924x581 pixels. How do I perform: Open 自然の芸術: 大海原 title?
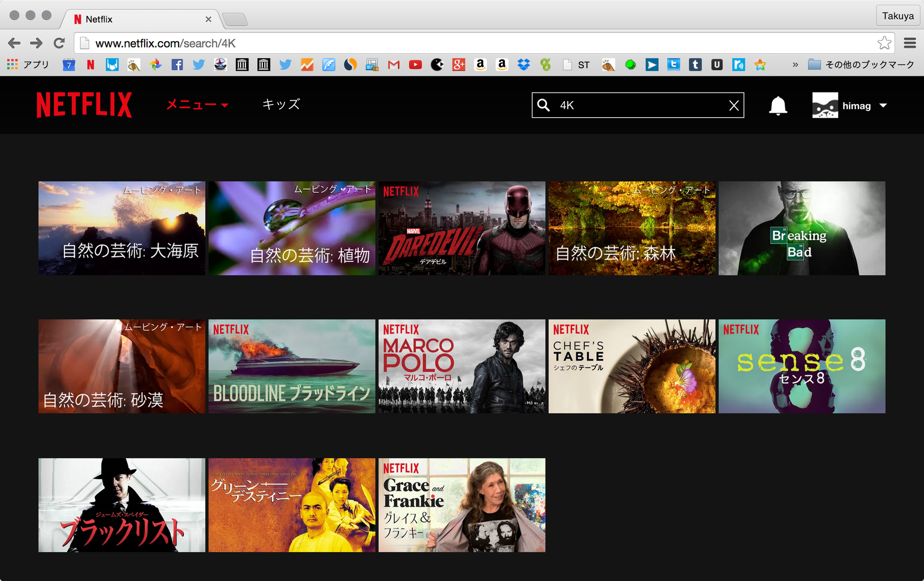coord(121,228)
